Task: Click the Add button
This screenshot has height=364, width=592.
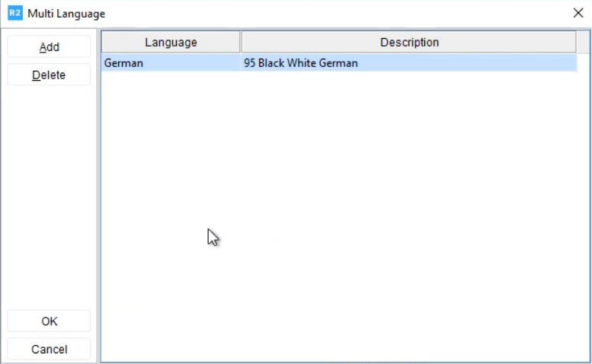Action: pyautogui.click(x=49, y=46)
